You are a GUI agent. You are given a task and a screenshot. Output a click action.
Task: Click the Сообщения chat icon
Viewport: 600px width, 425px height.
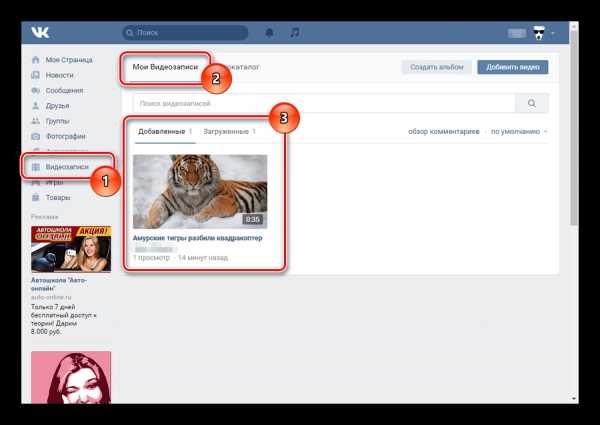click(36, 90)
